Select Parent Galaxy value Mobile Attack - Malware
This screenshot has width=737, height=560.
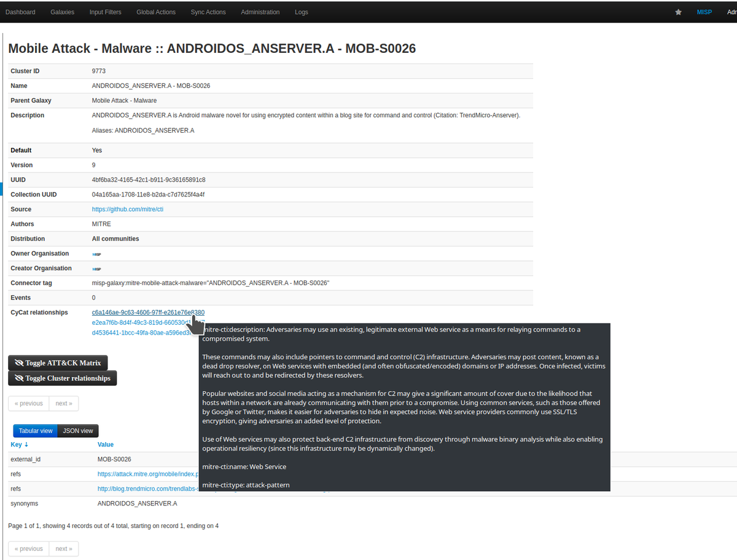pos(124,101)
